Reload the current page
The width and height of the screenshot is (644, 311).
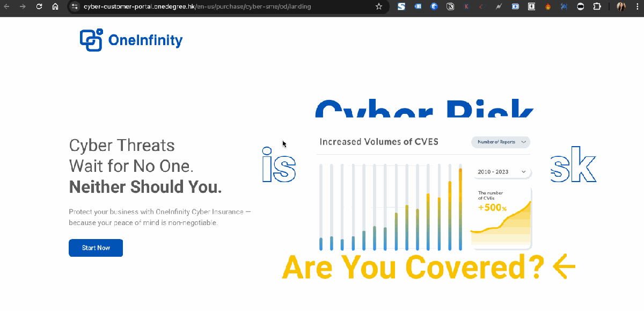[38, 7]
